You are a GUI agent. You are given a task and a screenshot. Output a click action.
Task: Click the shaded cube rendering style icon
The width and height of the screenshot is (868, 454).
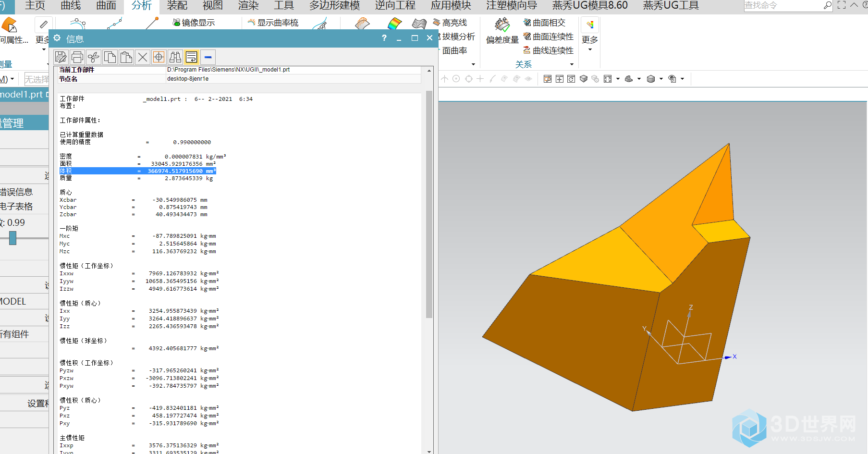click(x=651, y=79)
